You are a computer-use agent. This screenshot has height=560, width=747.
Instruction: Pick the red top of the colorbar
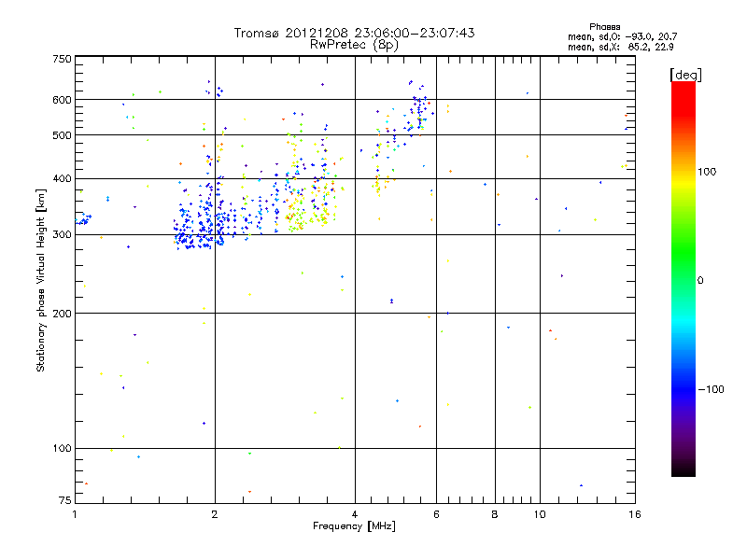pyautogui.click(x=683, y=87)
